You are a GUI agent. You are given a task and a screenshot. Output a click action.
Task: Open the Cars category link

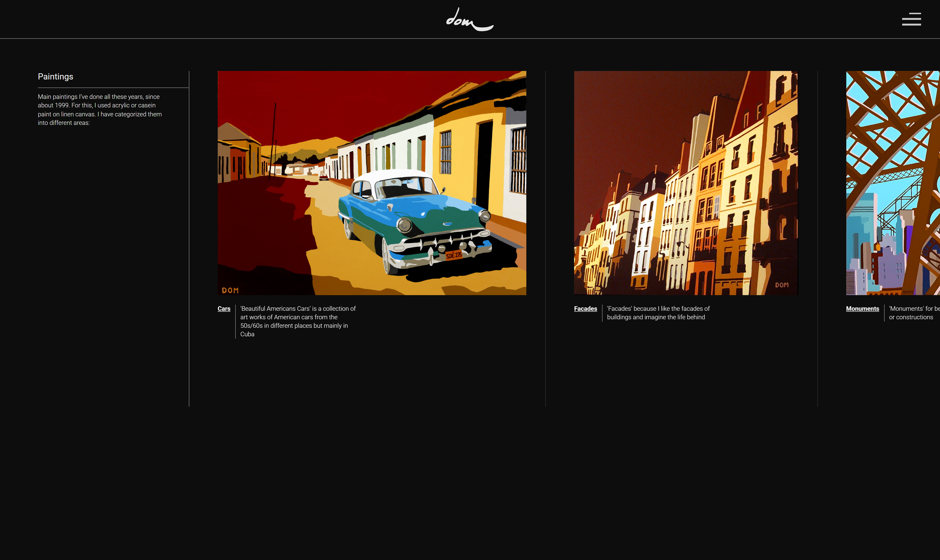(224, 309)
